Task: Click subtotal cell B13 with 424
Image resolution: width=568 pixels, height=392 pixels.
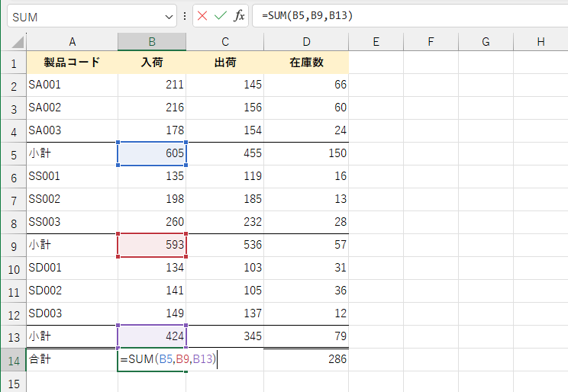Action: (152, 336)
